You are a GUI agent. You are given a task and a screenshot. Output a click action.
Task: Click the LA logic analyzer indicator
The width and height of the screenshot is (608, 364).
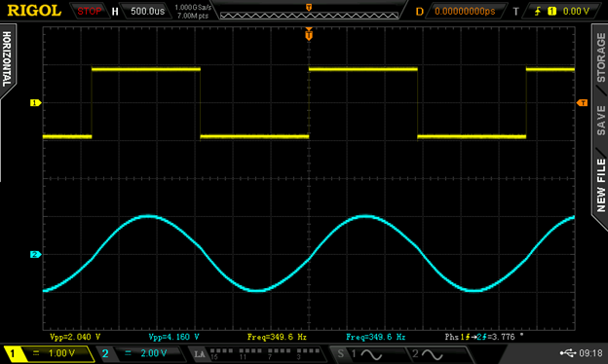[x=200, y=354]
